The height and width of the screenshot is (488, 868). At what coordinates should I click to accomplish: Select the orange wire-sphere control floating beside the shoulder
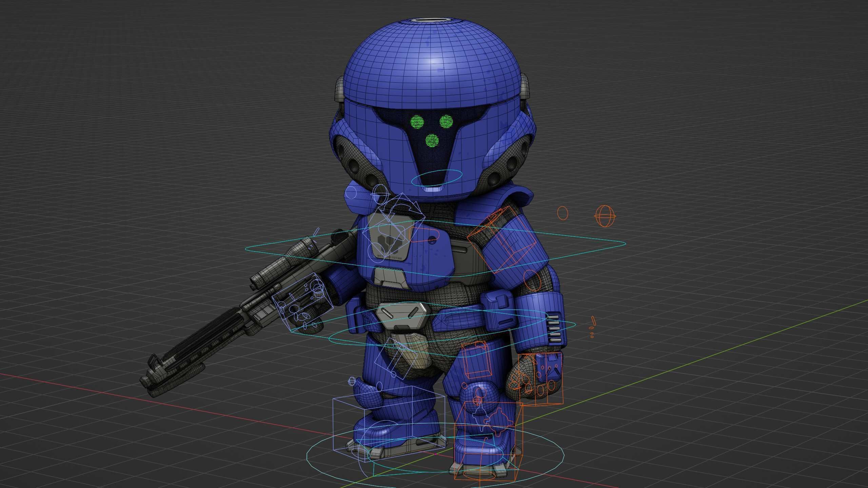[605, 216]
